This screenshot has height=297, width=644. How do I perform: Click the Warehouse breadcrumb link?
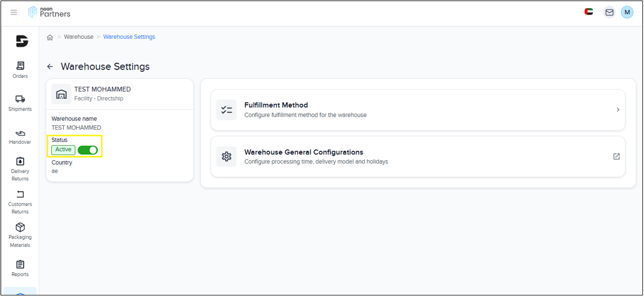[79, 37]
